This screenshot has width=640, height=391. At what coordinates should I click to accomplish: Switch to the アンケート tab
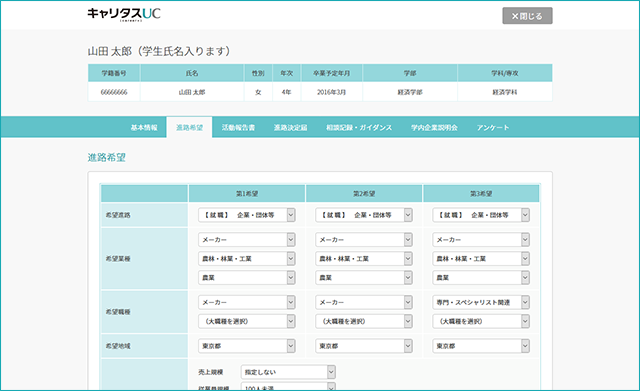pos(493,127)
